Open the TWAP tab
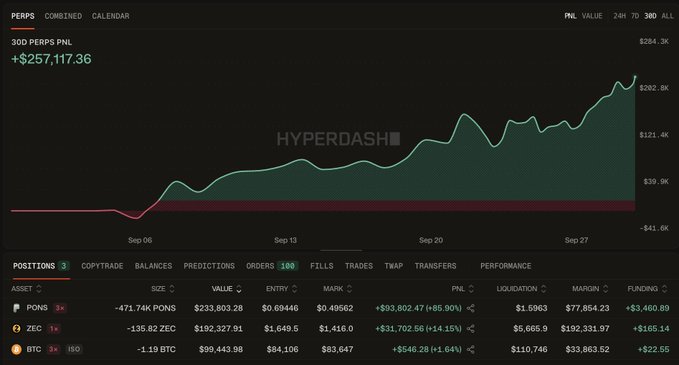The image size is (679, 365). pos(394,266)
